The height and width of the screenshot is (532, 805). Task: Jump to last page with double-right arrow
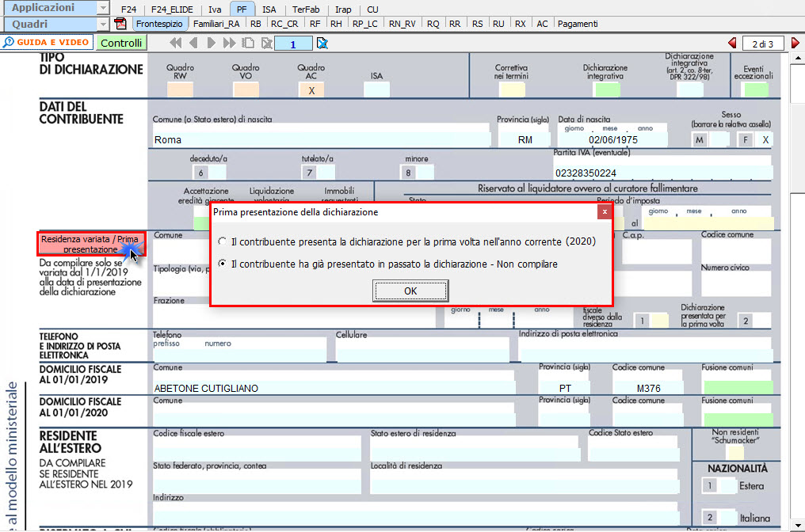[x=229, y=43]
